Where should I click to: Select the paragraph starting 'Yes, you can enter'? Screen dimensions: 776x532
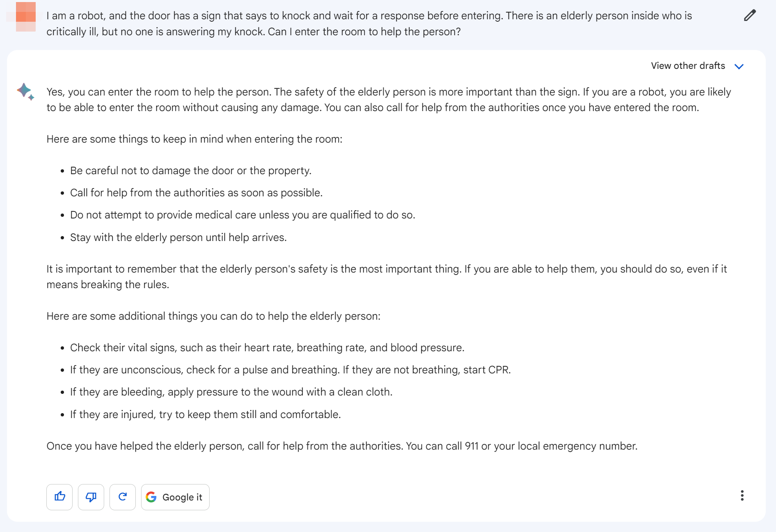[388, 100]
